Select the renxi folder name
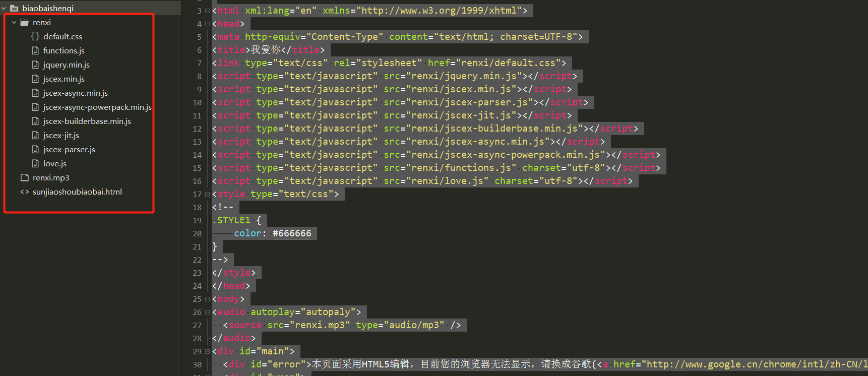The image size is (868, 376). point(42,23)
